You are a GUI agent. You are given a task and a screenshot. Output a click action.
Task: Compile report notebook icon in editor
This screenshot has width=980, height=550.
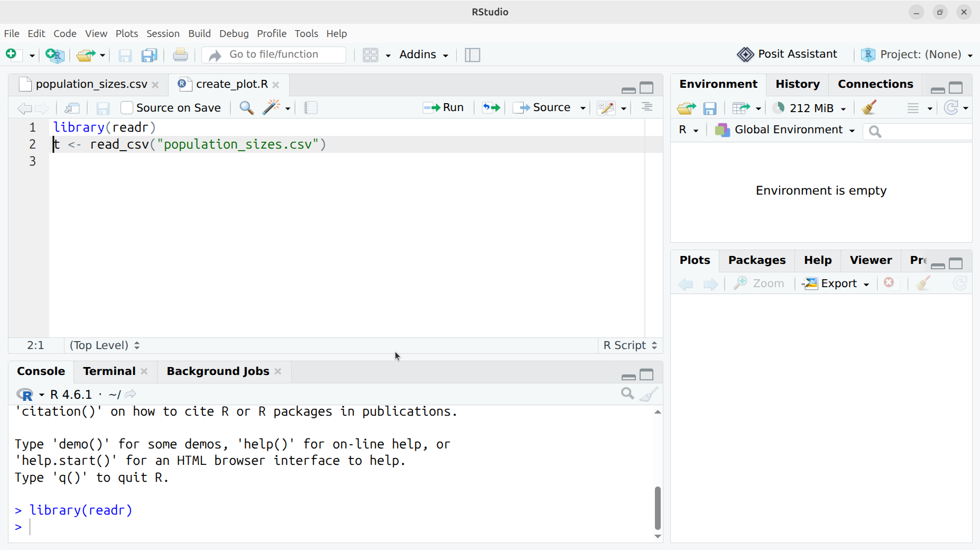(x=311, y=108)
